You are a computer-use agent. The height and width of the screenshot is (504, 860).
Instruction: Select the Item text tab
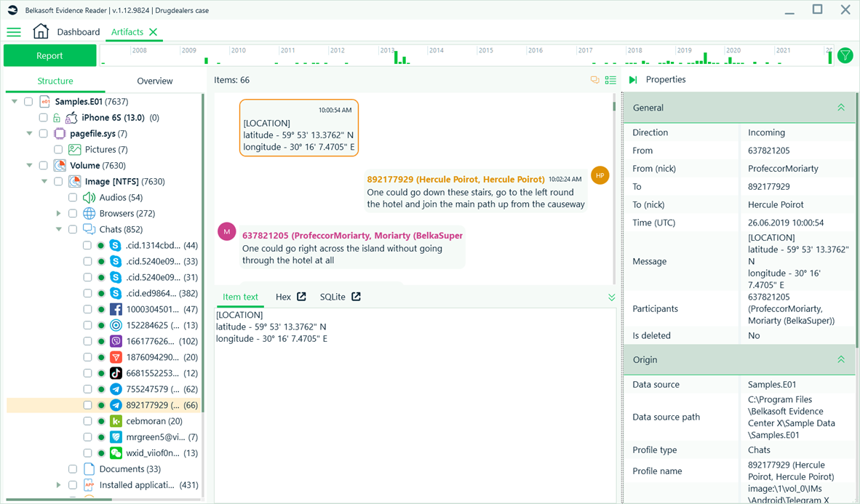point(240,297)
